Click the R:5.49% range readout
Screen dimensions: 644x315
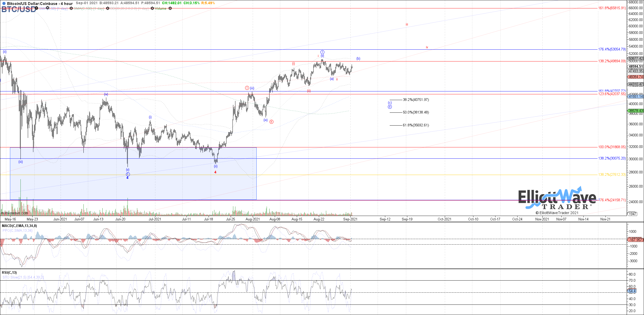tap(208, 3)
